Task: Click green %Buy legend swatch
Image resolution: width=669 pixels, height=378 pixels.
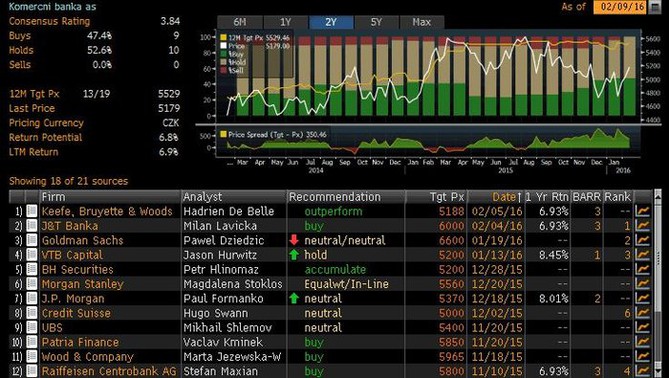Action: click(x=223, y=54)
